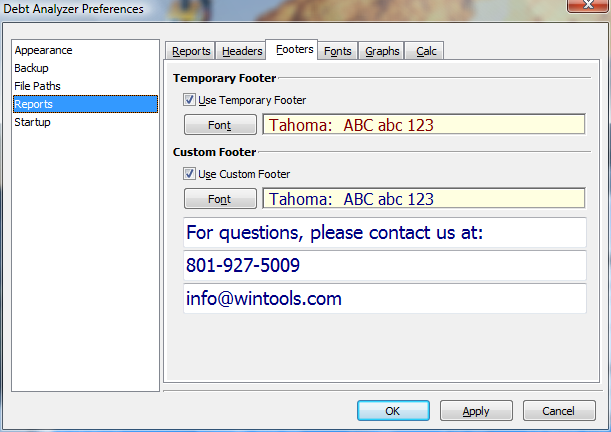Switch to the Headers tab
The image size is (611, 432).
point(242,51)
